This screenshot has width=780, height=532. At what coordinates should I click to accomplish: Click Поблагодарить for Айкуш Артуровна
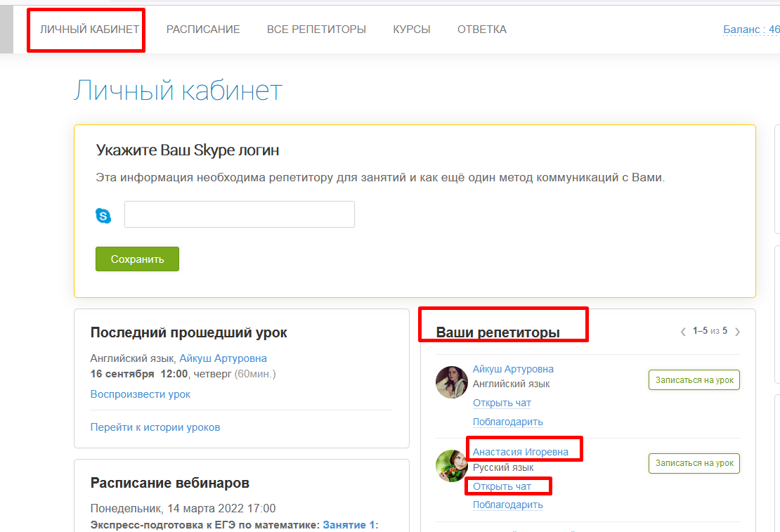click(507, 422)
